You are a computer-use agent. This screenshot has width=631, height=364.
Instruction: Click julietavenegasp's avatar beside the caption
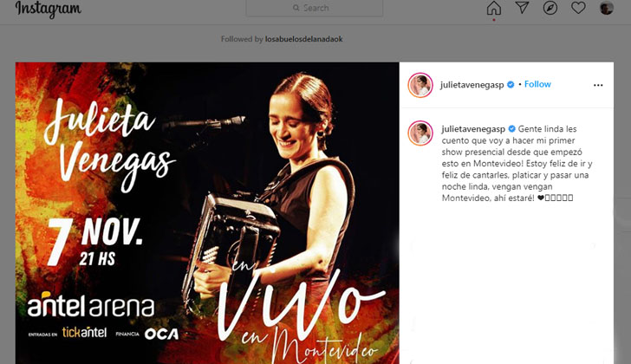[x=420, y=133]
